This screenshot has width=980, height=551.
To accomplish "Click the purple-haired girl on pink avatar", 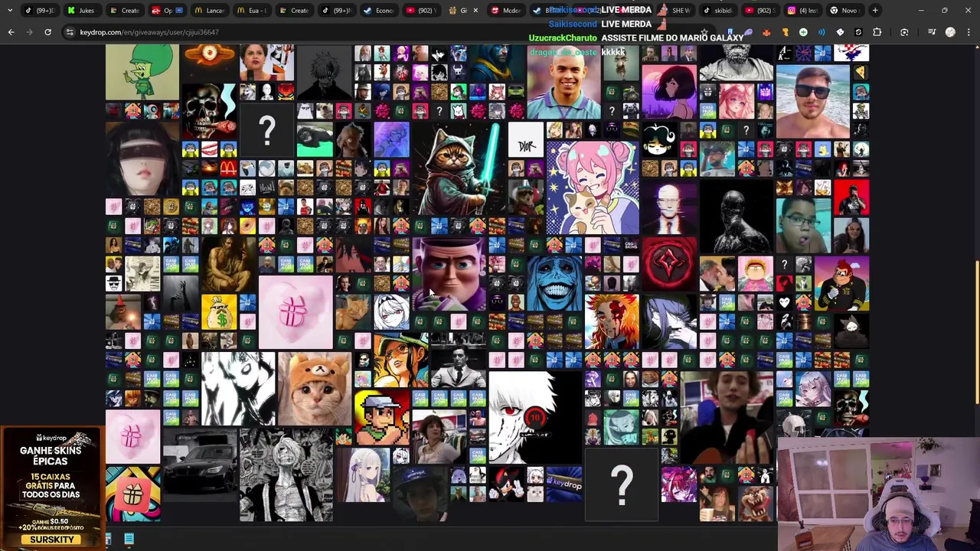I will (669, 92).
